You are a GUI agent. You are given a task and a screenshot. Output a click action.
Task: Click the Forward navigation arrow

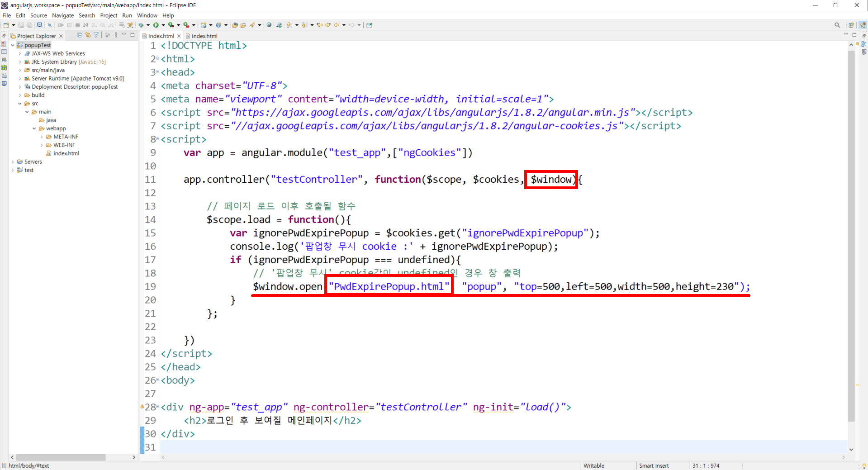click(x=352, y=25)
